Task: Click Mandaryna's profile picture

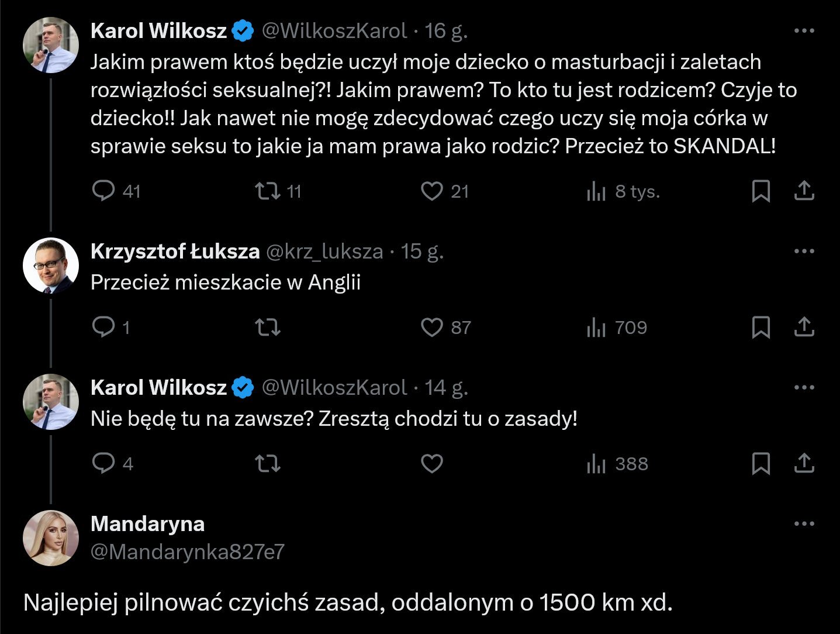Action: point(51,538)
